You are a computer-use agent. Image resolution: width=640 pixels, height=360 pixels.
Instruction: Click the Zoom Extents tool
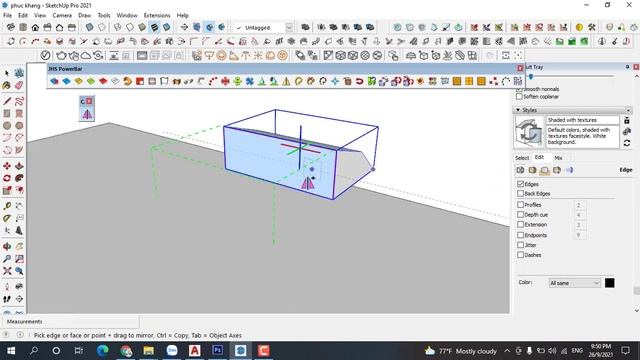(x=7, y=271)
